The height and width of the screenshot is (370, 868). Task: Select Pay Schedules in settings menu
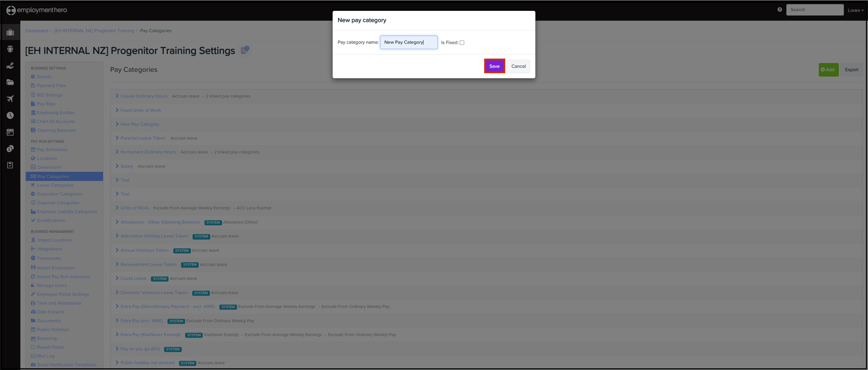coord(52,149)
